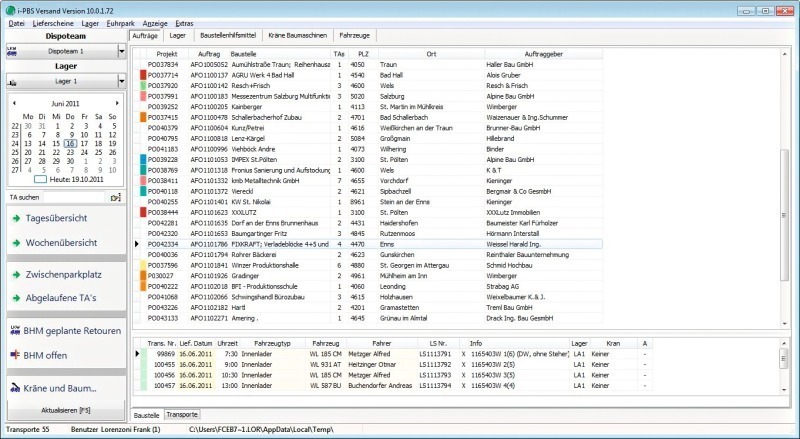Click Messezentrum Salzburg Baustelle cell
The width and height of the screenshot is (800, 439).
click(281, 96)
